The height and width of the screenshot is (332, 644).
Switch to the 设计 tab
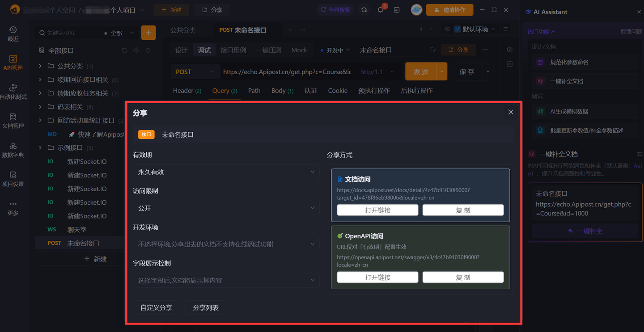[x=181, y=50]
